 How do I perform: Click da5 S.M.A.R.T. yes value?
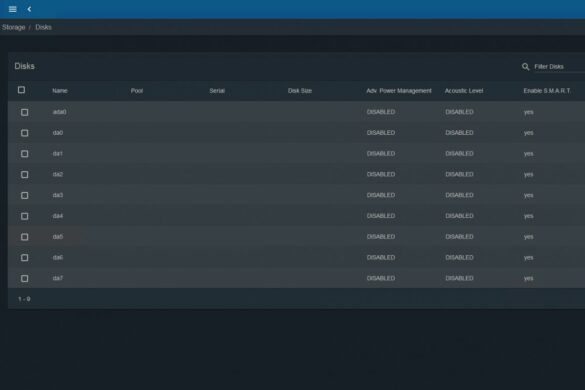529,237
